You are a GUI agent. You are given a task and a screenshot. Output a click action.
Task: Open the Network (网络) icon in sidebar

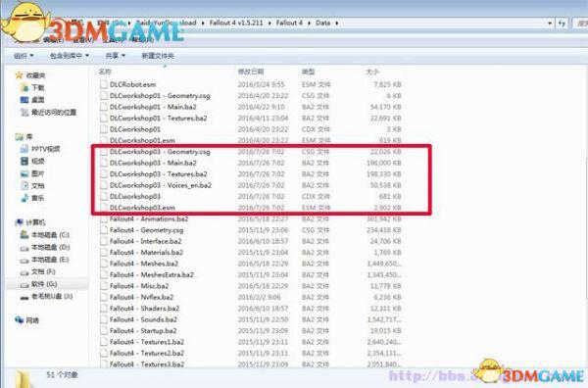coord(20,320)
